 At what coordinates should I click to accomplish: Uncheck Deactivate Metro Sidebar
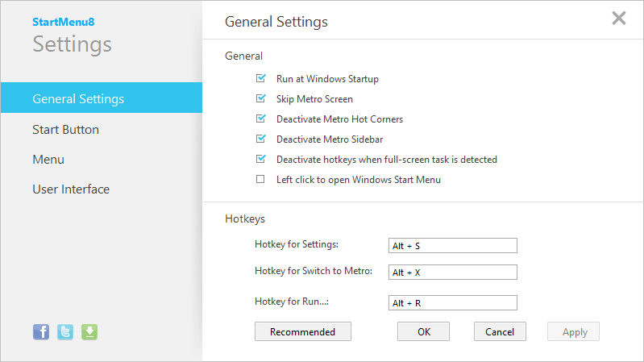tap(260, 139)
